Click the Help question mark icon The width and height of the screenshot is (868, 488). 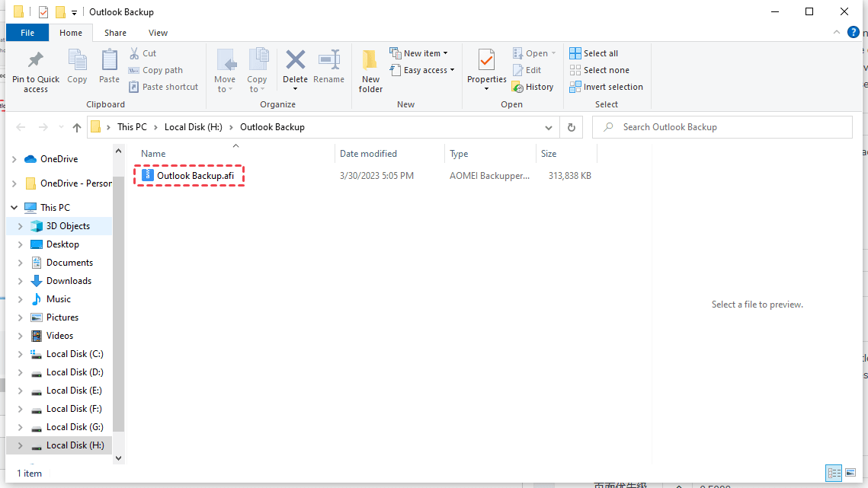click(x=853, y=32)
